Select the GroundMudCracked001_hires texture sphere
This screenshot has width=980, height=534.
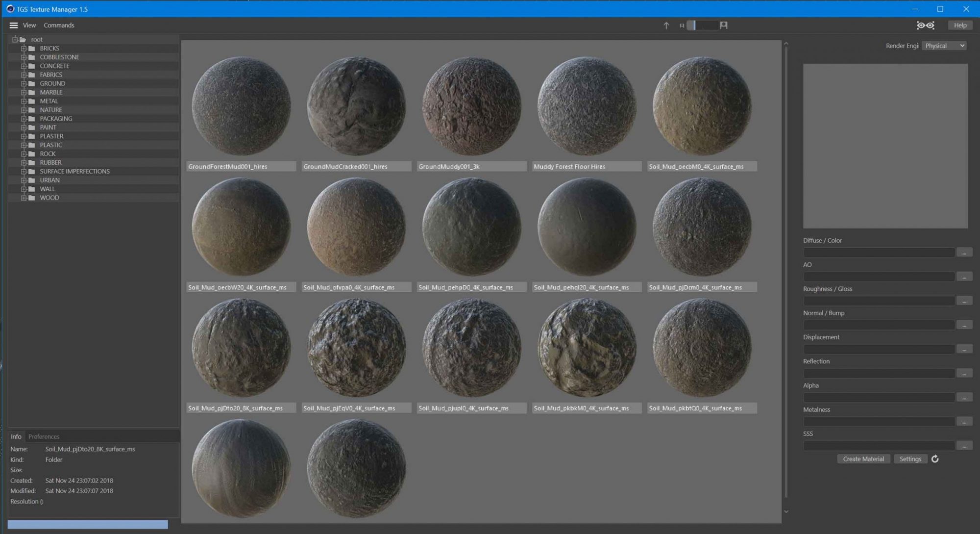coord(356,107)
